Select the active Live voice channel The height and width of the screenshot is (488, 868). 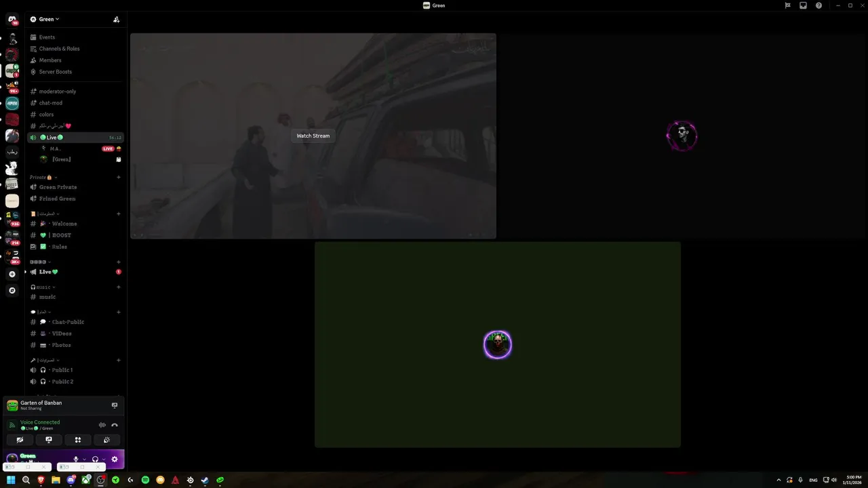coord(75,138)
